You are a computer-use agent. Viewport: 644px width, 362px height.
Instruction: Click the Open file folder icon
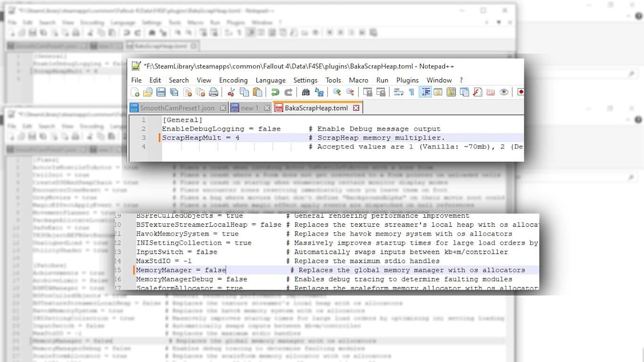148,92
